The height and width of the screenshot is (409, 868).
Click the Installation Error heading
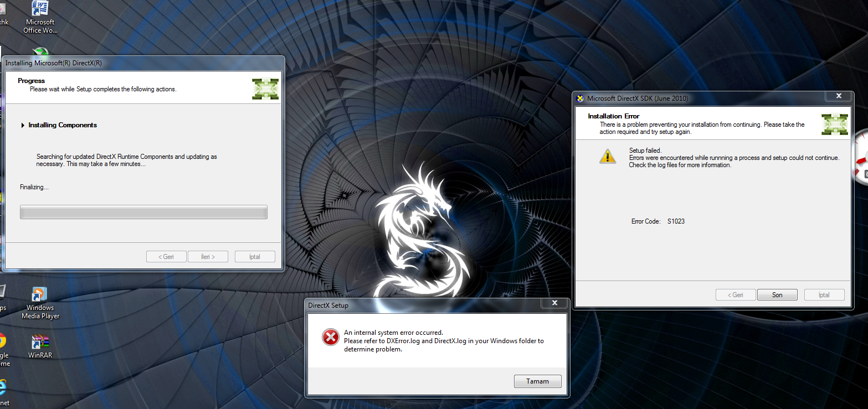click(x=614, y=116)
